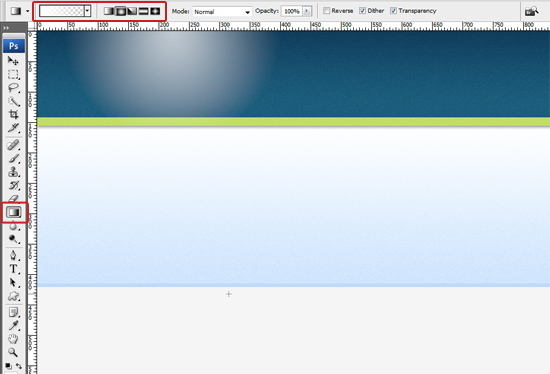Screen dimensions: 550x374
Task: Open the gradient picker dropdown arrow
Action: click(x=87, y=11)
